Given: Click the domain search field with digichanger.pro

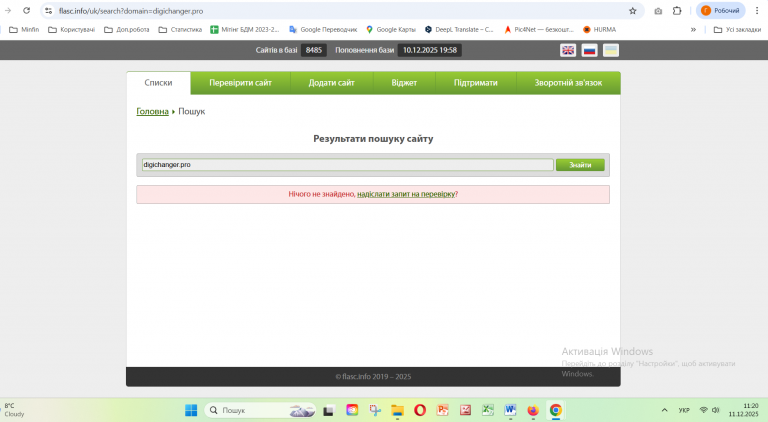Looking at the screenshot, I should pos(348,164).
